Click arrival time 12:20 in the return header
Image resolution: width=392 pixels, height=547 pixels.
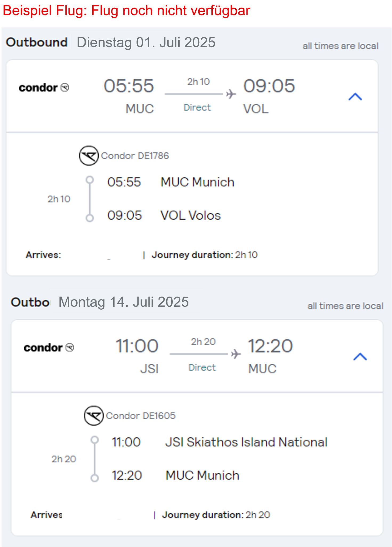[x=270, y=346]
